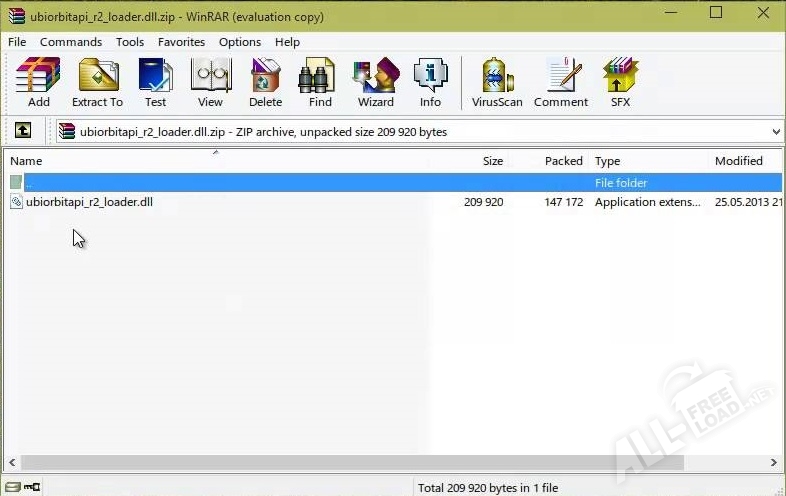Convert archive with SFX icon

(620, 82)
